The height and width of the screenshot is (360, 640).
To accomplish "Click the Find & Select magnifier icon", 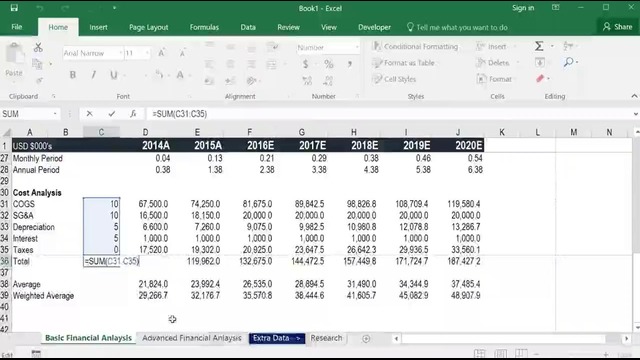I will pos(568,62).
